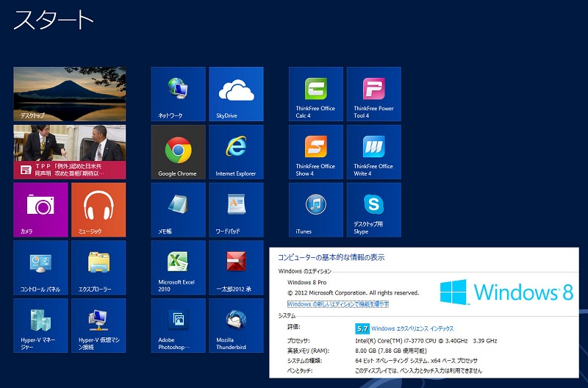Open Hyper-V Virtual Machine Connection tile
Viewport: 588px width, 388px height.
[x=98, y=326]
